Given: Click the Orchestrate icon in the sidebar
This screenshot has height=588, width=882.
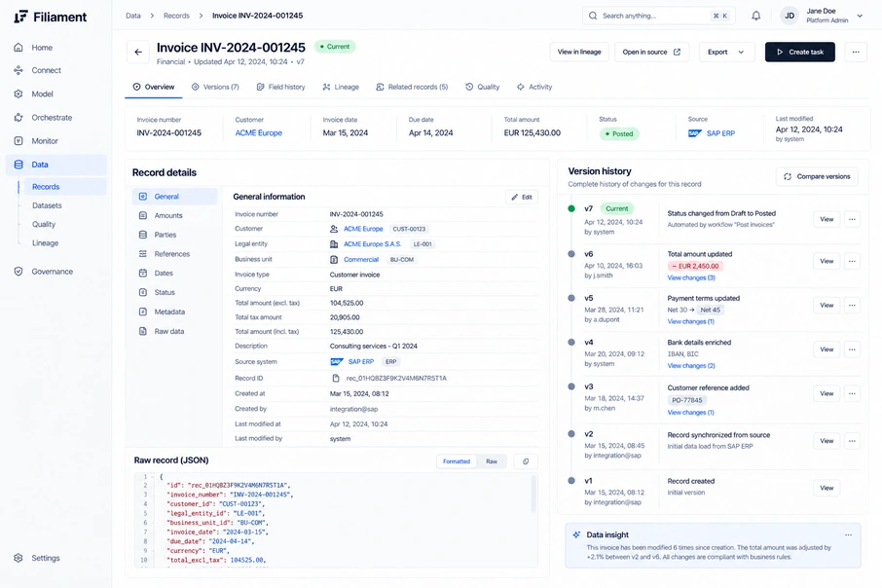Looking at the screenshot, I should (18, 118).
